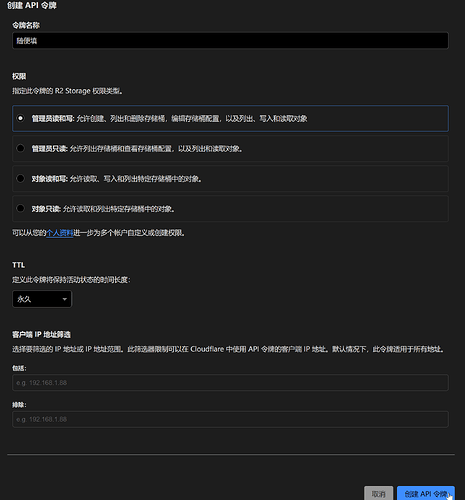
Task: Click the 排除 IP address input field
Action: [x=230, y=419]
